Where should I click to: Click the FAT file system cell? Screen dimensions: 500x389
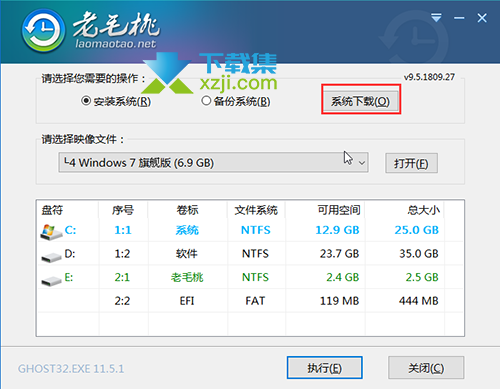point(255,301)
